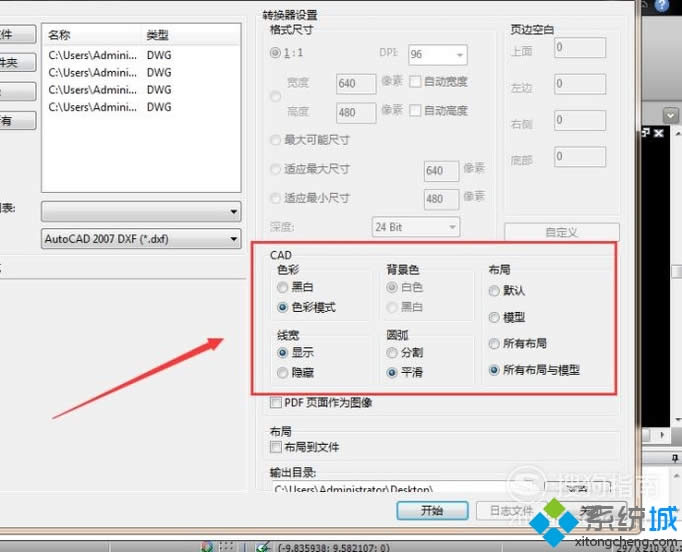Click the 底部 margin input field

(580, 157)
